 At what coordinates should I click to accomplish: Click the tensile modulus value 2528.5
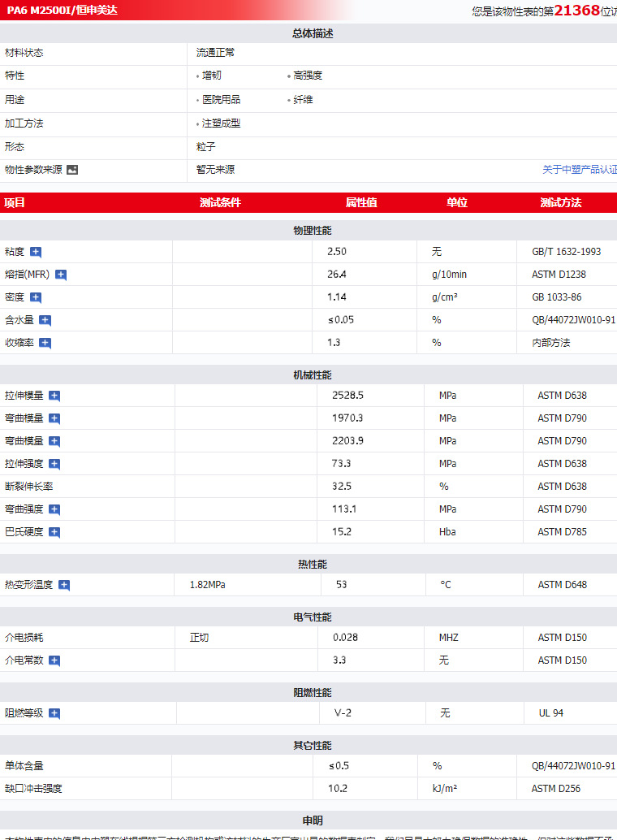[347, 396]
